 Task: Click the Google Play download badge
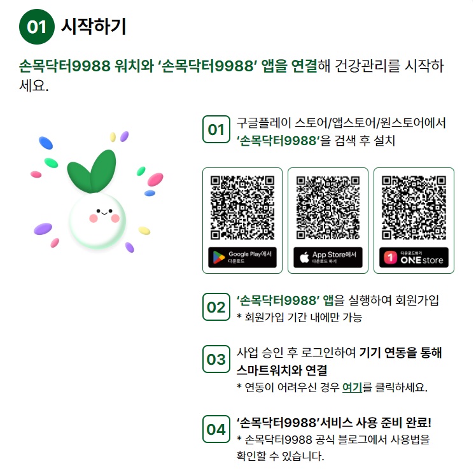(242, 257)
